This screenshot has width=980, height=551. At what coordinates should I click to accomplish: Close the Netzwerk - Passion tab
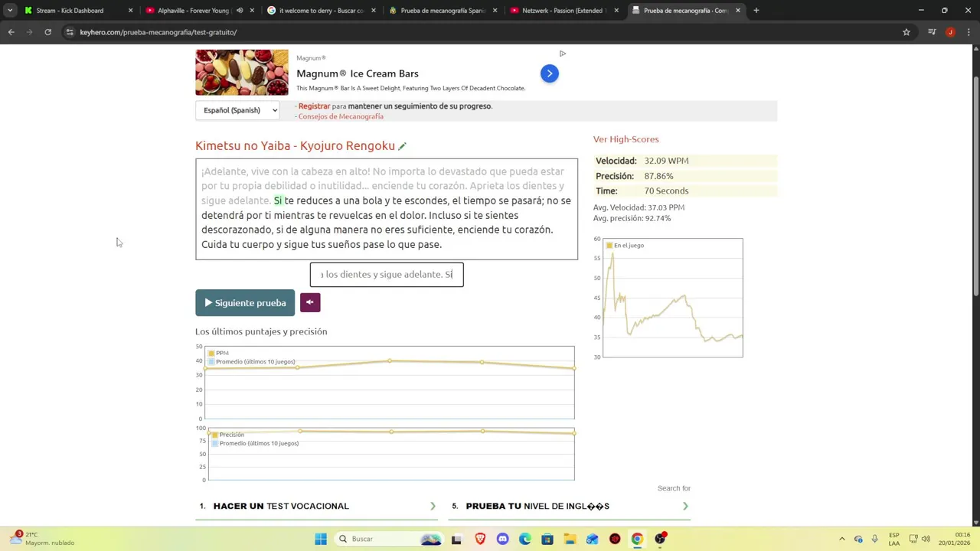pos(616,11)
